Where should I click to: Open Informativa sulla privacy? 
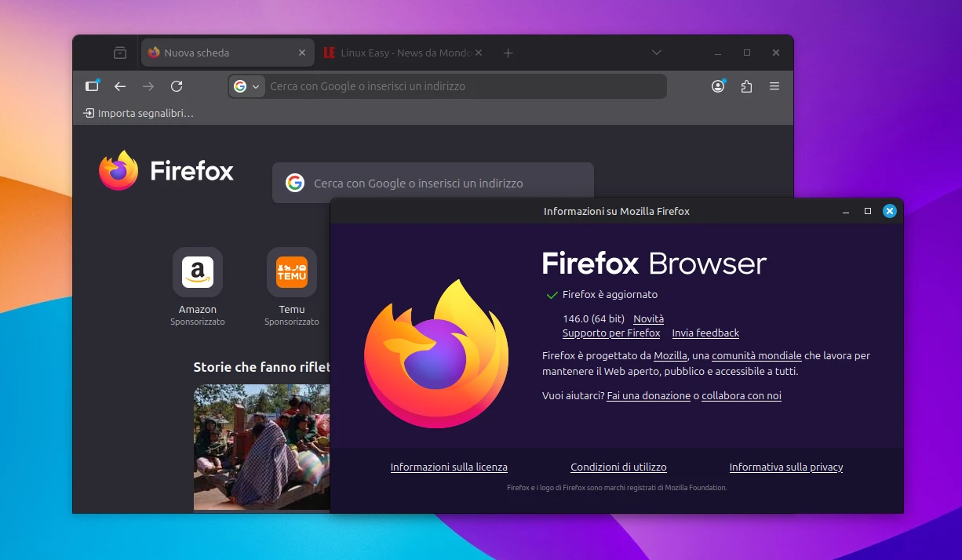click(x=785, y=467)
